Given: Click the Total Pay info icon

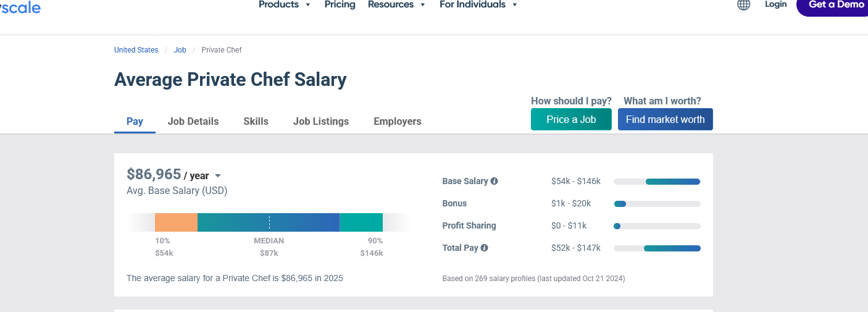Looking at the screenshot, I should 484,248.
